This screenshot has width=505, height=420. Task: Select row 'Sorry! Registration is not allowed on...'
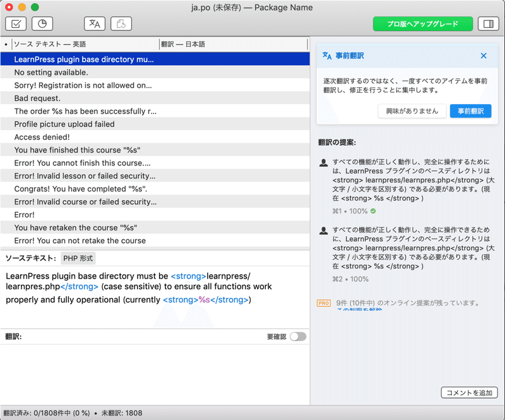(155, 85)
